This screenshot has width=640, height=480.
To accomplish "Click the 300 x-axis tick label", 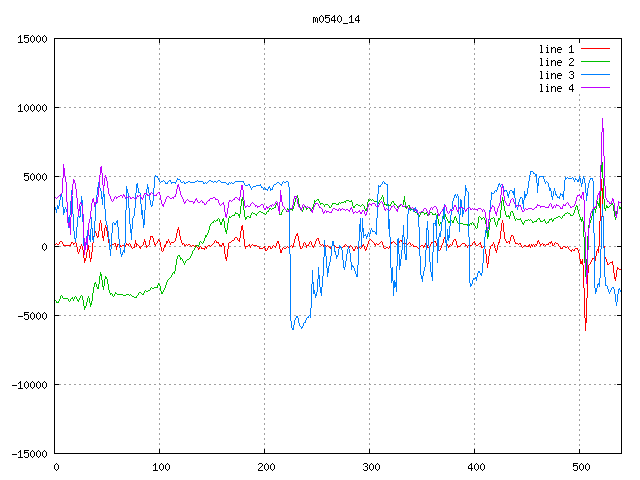I will 370,467.
